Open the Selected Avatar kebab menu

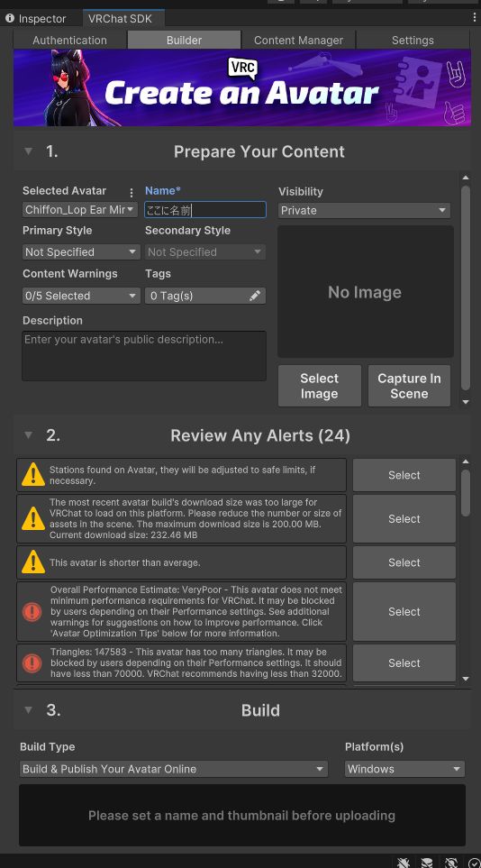[x=132, y=193]
